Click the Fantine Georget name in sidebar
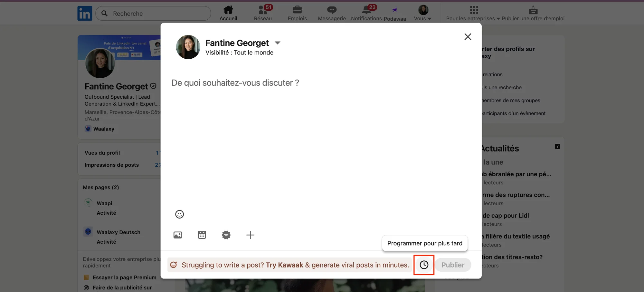The height and width of the screenshot is (292, 644). 116,86
